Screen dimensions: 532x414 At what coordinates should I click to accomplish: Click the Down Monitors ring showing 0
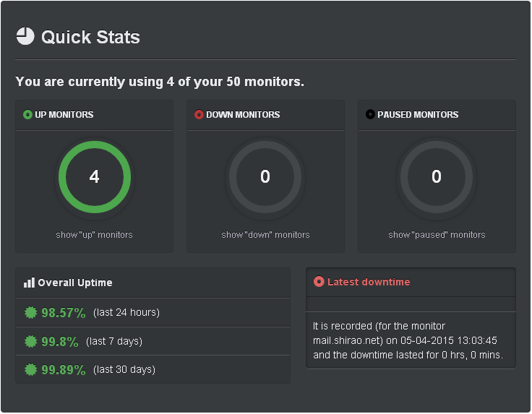click(x=265, y=177)
